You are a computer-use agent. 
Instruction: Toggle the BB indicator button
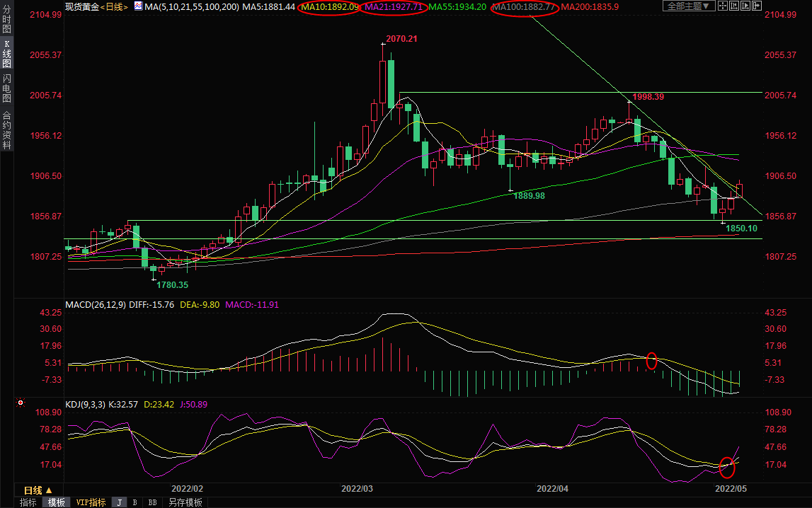click(x=152, y=502)
